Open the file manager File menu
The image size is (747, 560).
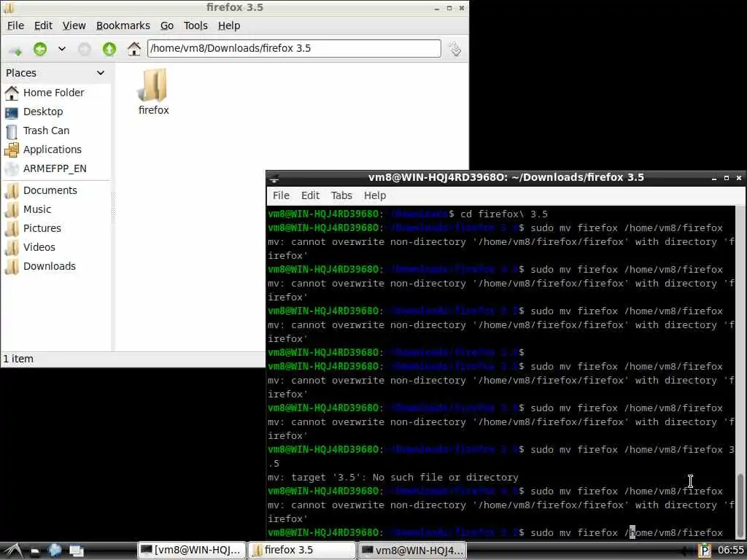15,26
